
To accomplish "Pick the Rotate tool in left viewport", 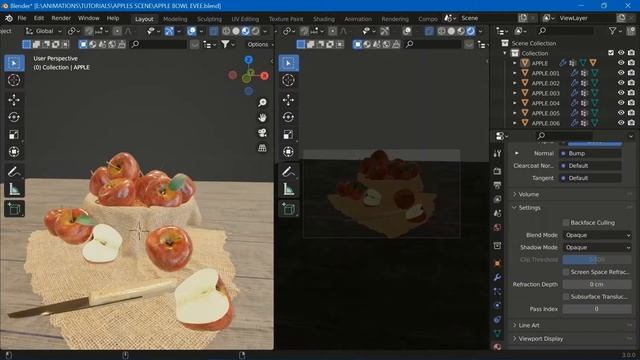I will pos(14,117).
